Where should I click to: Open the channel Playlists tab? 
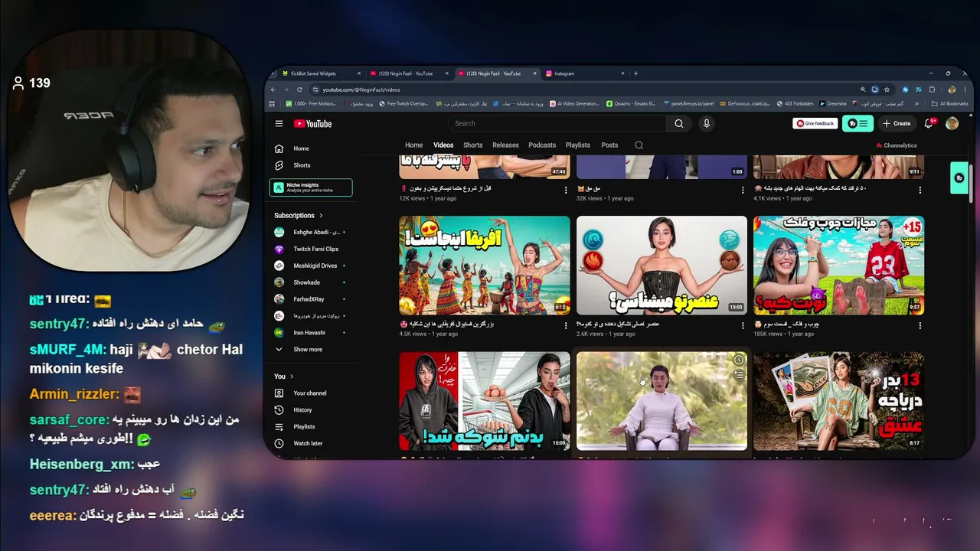[578, 145]
